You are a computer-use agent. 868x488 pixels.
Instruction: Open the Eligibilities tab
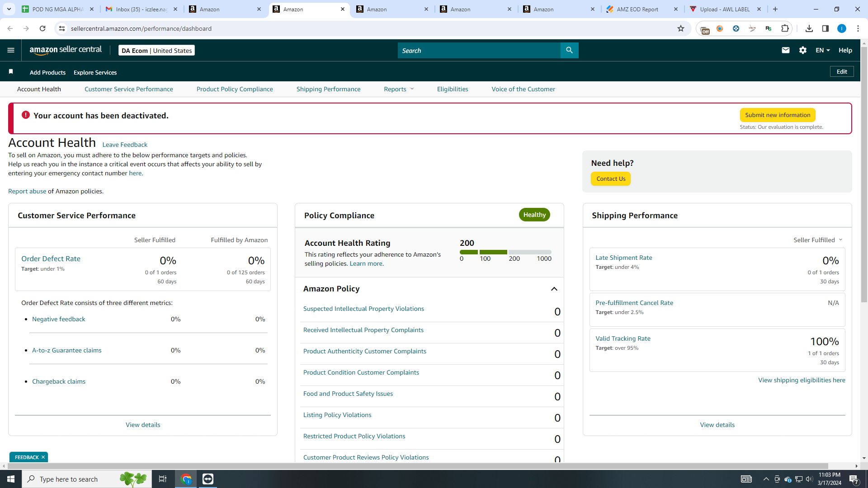point(453,89)
